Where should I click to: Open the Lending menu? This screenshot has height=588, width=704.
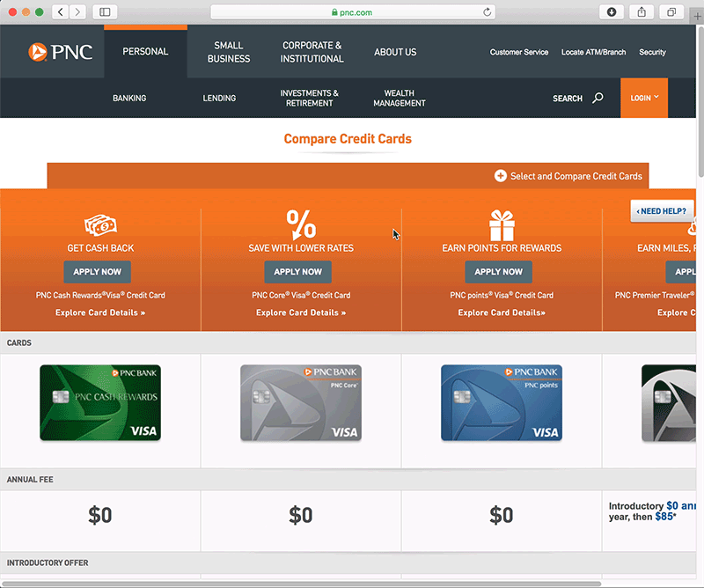click(219, 98)
